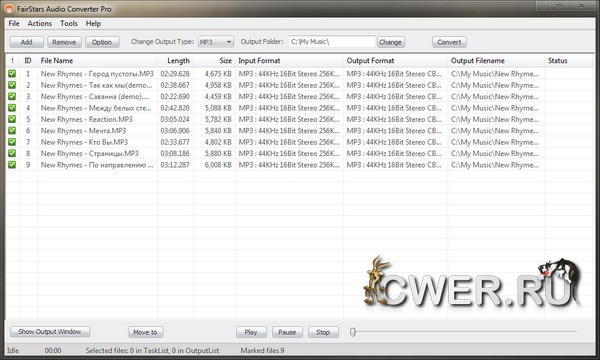Viewport: 600px width, 360px height.
Task: Toggle the Кто Вы.MP3 checkbox
Action: coord(12,142)
